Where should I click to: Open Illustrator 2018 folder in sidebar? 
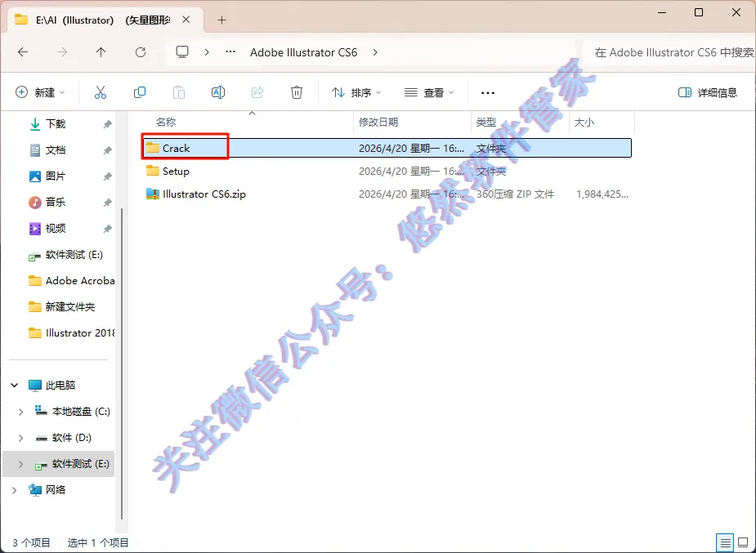pyautogui.click(x=71, y=332)
